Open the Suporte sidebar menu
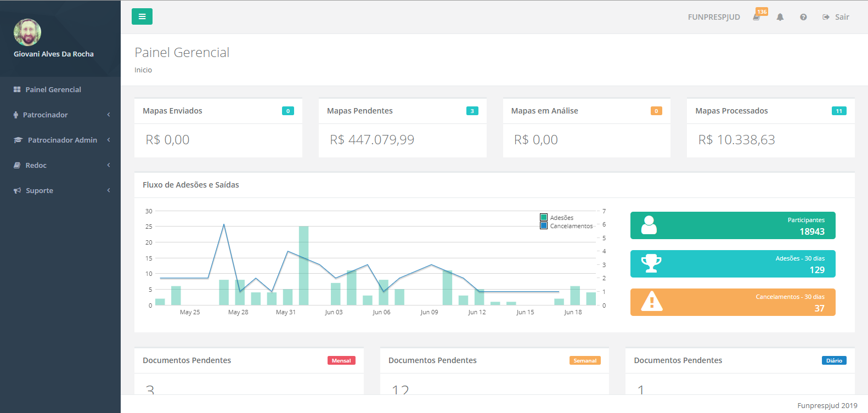Screen dimensions: 868x413 coord(40,190)
